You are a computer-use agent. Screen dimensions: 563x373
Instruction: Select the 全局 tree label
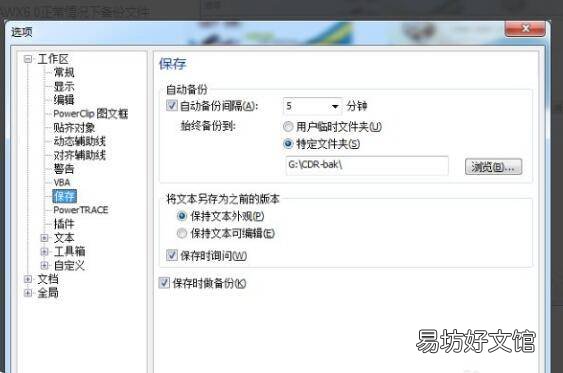48,293
